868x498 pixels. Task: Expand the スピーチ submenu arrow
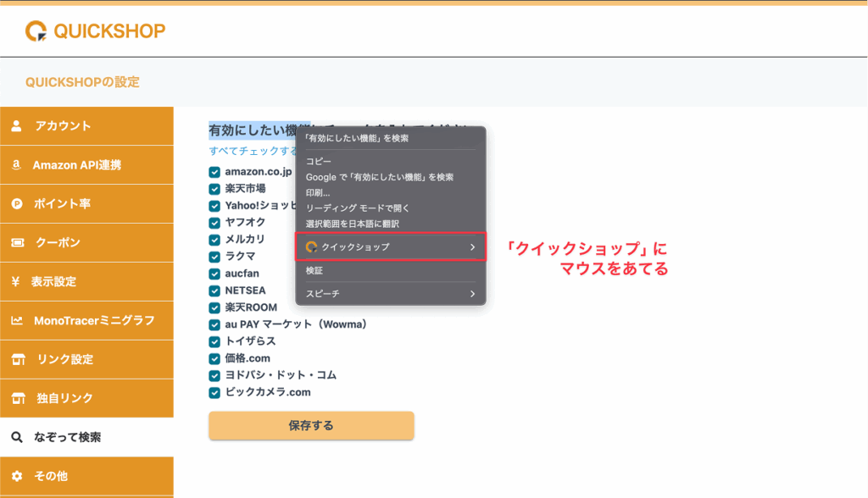point(472,294)
